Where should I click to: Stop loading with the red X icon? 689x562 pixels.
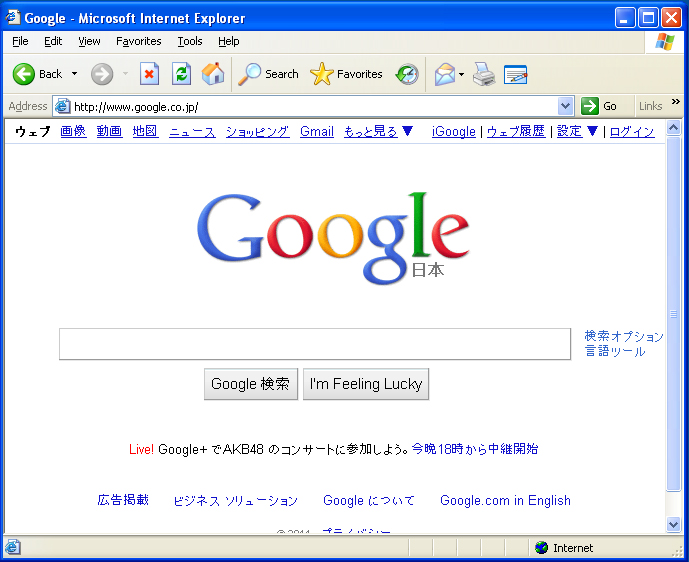coord(149,74)
